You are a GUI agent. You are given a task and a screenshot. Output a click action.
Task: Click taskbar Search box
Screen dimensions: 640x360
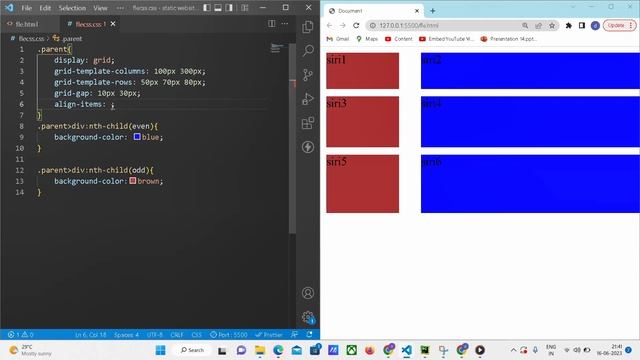pos(192,350)
